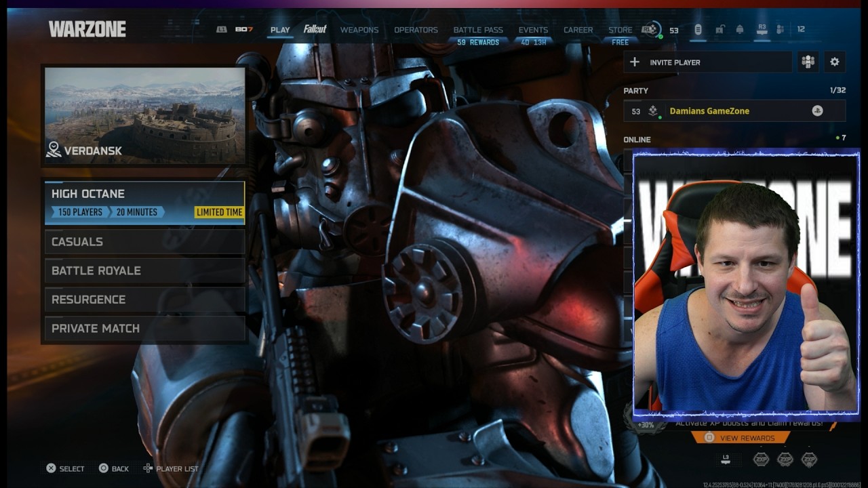Select the HIGH OCTANE mode
Viewport: 868px width, 488px height.
point(144,203)
